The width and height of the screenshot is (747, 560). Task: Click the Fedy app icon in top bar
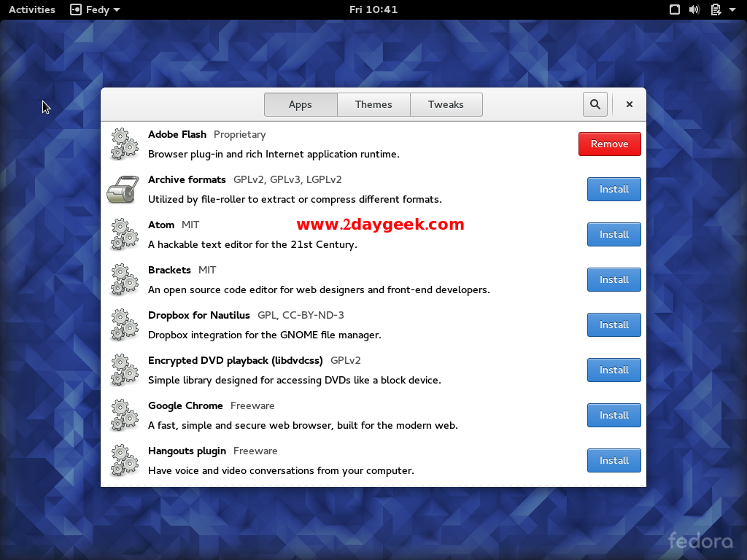76,9
